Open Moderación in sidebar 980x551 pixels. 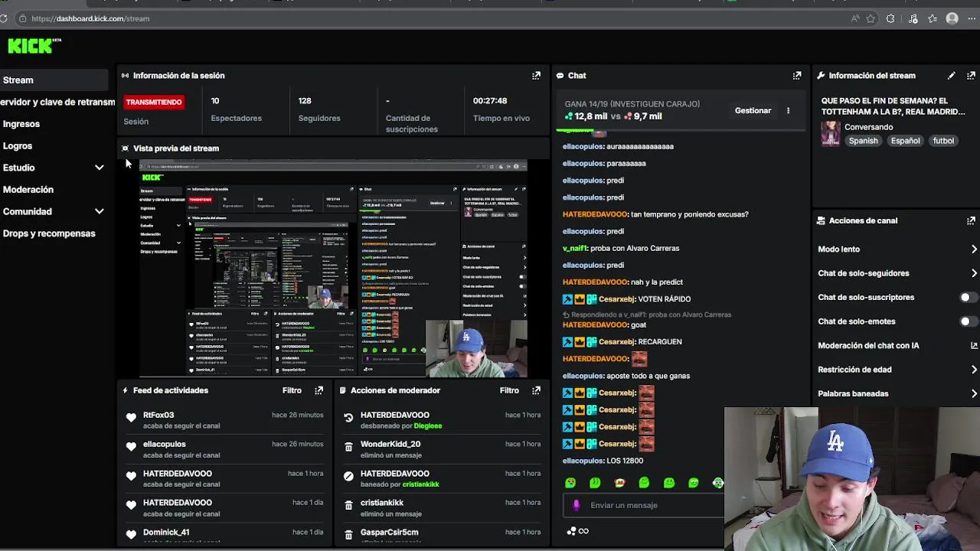click(28, 190)
